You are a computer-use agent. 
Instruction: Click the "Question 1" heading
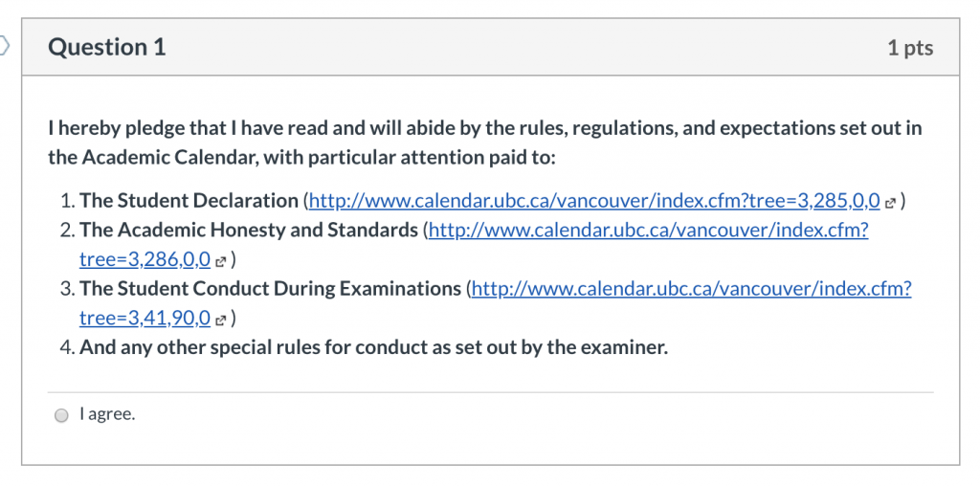107,48
